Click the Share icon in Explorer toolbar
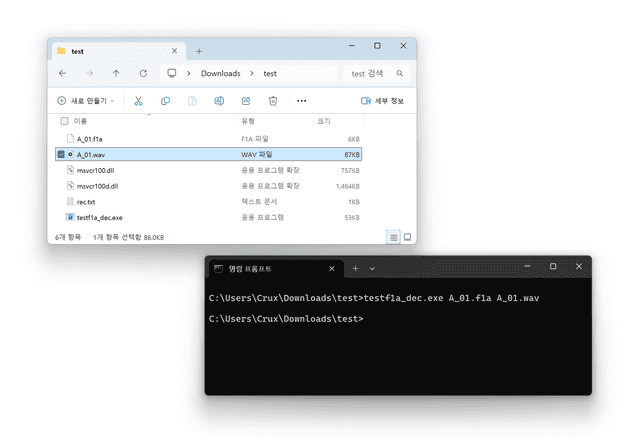630x440 pixels. 246,101
